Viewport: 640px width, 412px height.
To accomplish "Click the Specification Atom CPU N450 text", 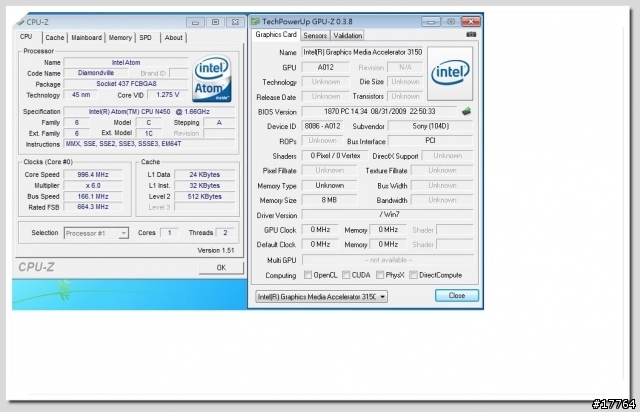I will (149, 111).
